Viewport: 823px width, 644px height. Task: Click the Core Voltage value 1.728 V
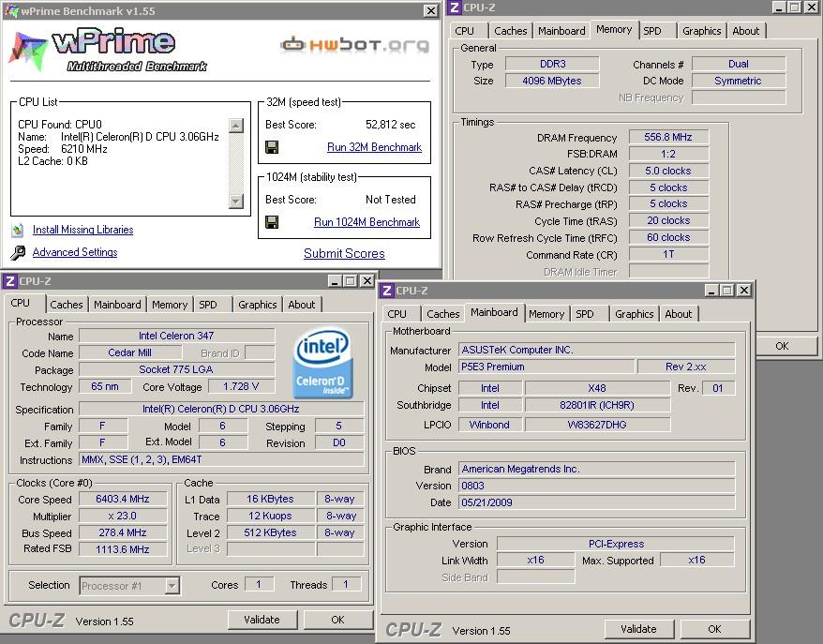(241, 387)
